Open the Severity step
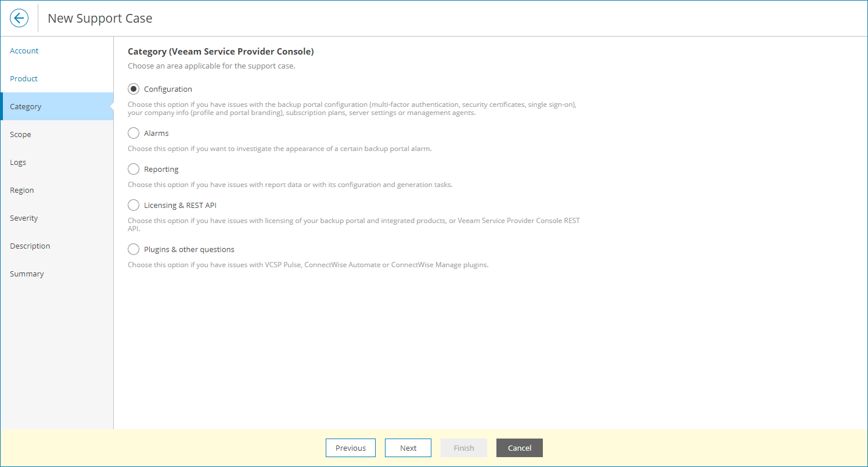The width and height of the screenshot is (868, 467). pos(57,218)
